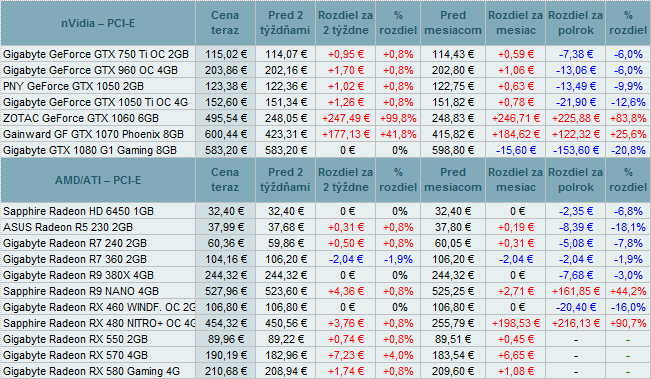Click the Gigabyte Radeon R7 360 2GB name

pyautogui.click(x=75, y=259)
